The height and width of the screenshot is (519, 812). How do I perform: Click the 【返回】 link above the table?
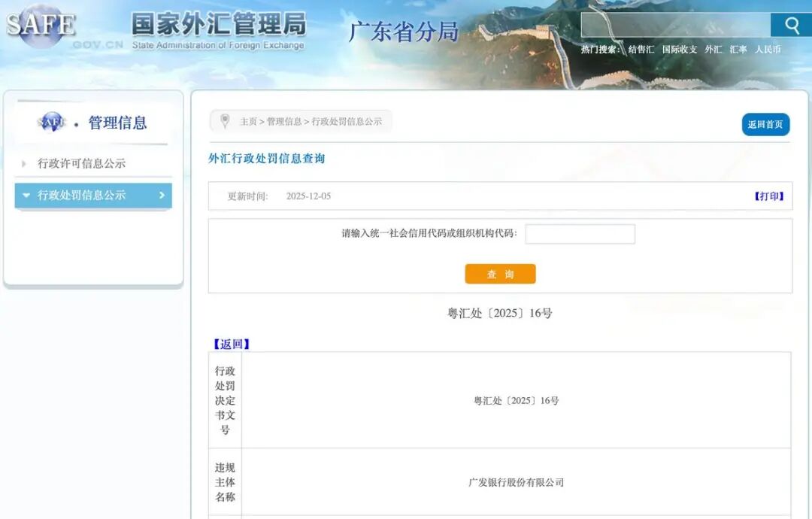(x=232, y=344)
